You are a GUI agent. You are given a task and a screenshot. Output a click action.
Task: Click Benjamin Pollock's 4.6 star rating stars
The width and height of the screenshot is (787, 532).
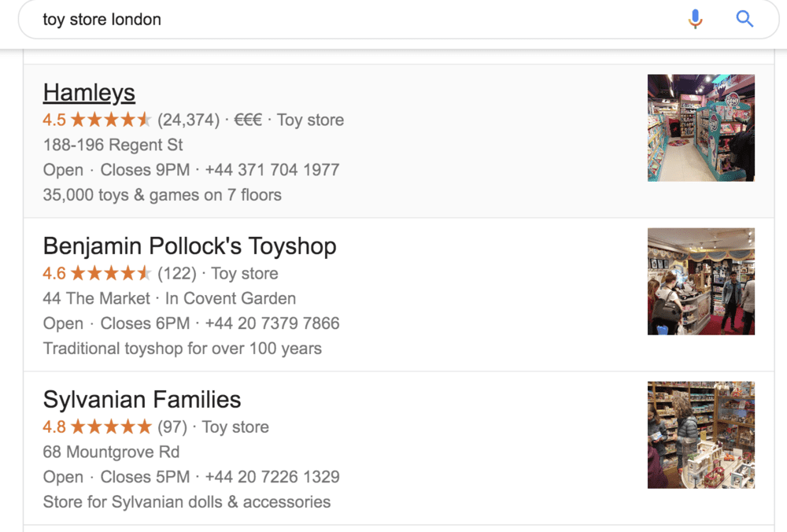(x=111, y=274)
